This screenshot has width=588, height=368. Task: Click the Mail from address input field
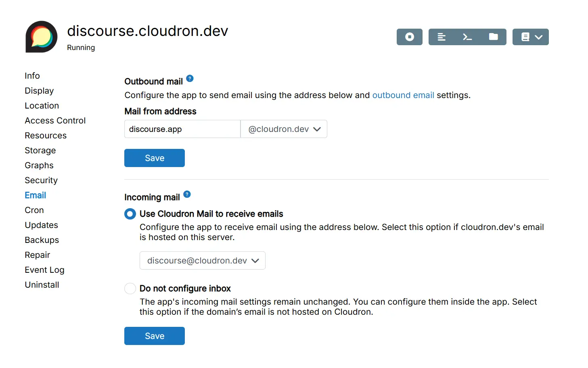(182, 129)
